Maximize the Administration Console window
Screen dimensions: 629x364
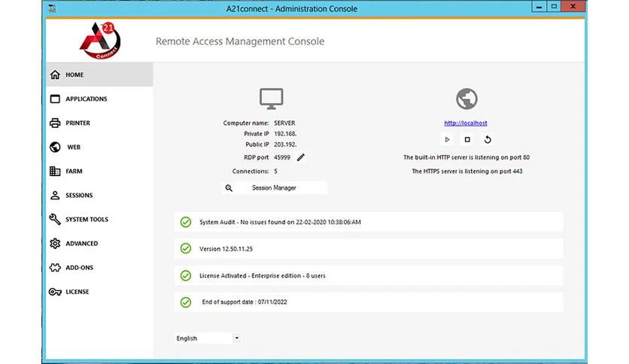[x=554, y=7]
